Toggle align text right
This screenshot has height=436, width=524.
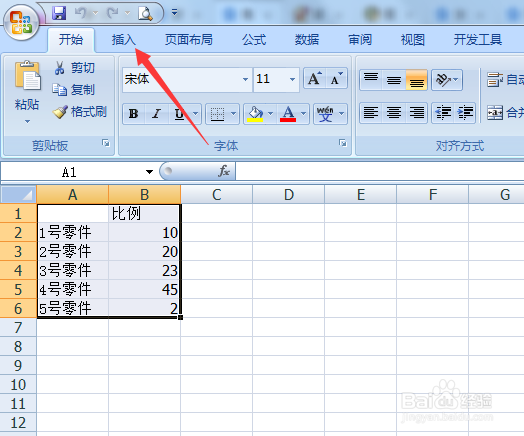point(416,113)
